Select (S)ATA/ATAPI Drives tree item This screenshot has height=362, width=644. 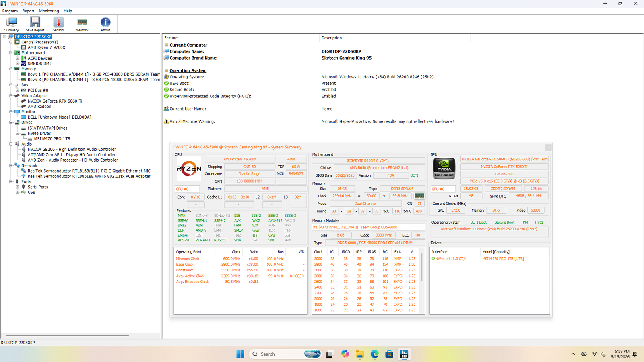[47, 128]
